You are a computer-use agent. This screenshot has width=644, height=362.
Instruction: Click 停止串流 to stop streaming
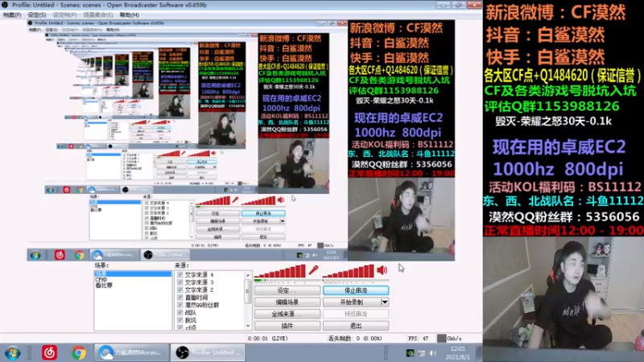pos(356,290)
